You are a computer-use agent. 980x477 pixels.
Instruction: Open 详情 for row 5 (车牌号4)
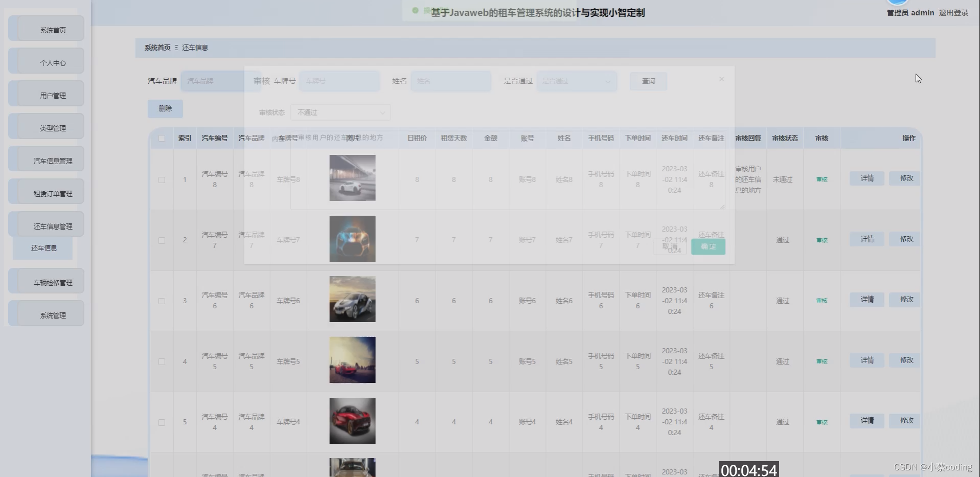[867, 420]
